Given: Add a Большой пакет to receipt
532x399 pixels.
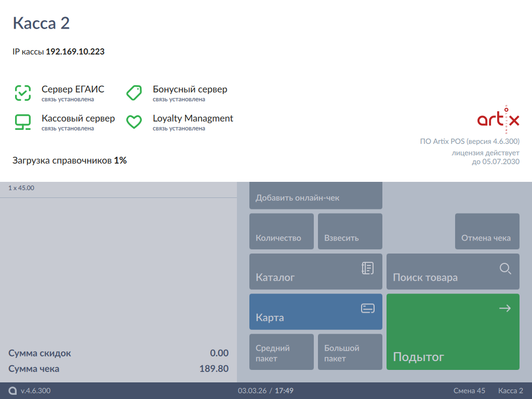Looking at the screenshot, I should click(x=350, y=352).
